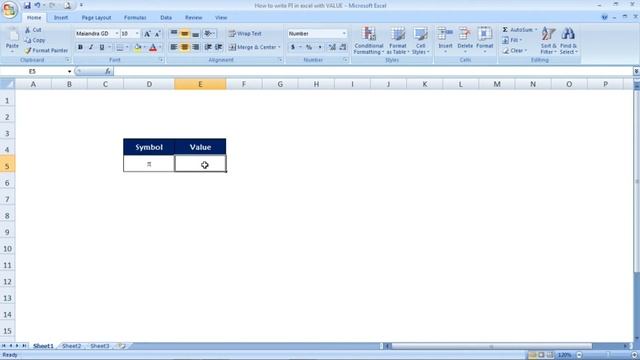Apply the cell borders button
Screen dimensions: 640x360
coord(120,48)
